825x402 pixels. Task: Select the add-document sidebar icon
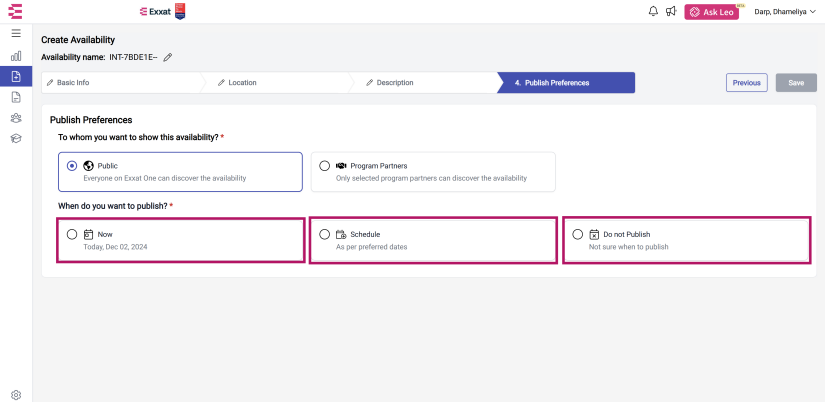coord(16,76)
